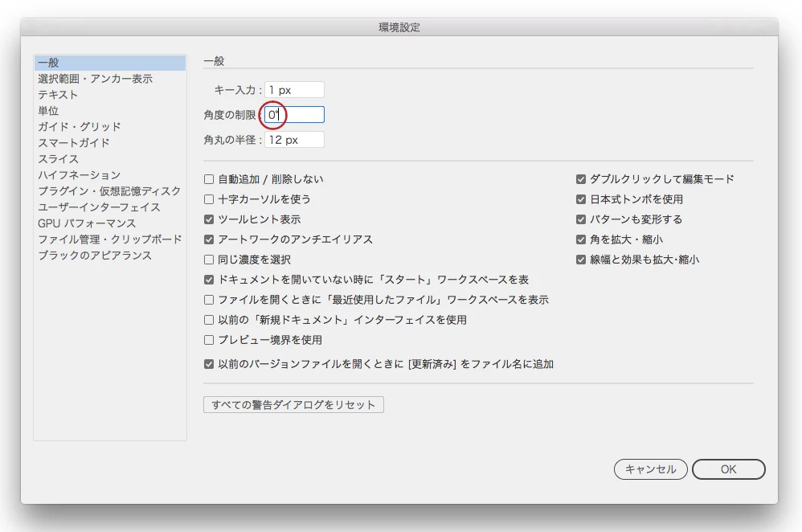
Task: Uncheck 角を拡大・縮小 checkbox
Action: click(580, 239)
